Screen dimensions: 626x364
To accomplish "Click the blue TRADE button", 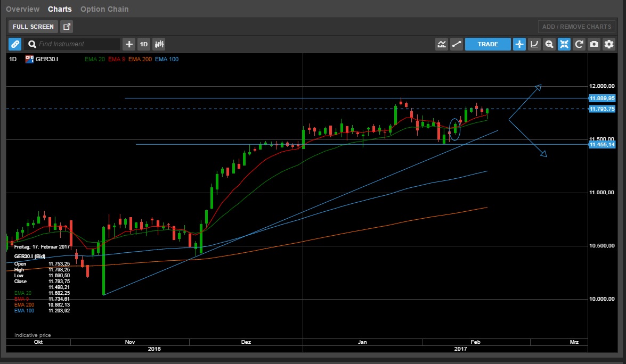I will click(488, 44).
